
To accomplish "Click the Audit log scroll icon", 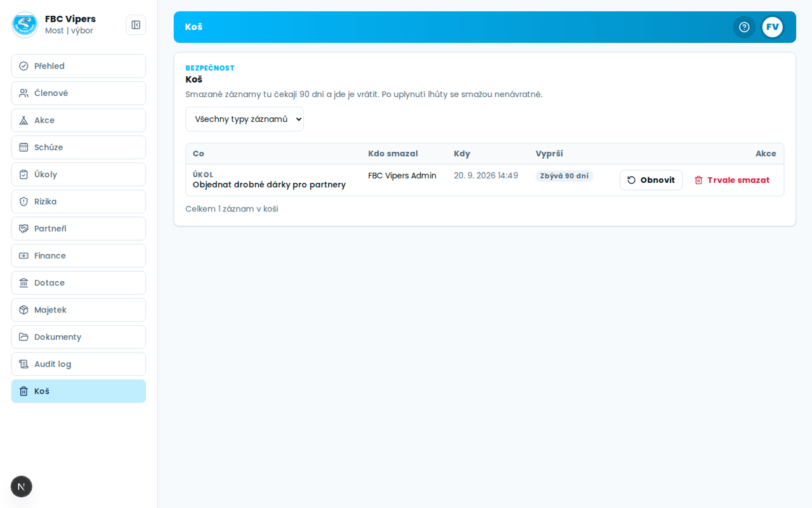I will click(x=23, y=364).
